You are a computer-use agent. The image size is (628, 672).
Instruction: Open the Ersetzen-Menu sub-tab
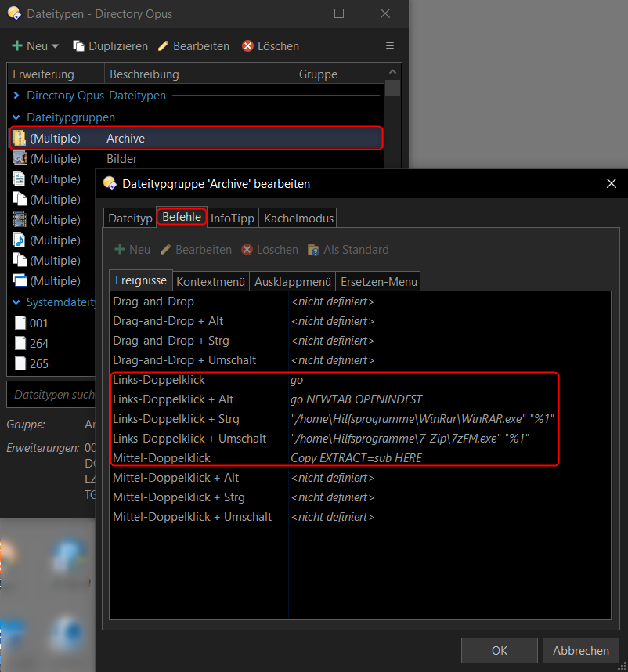pyautogui.click(x=379, y=282)
